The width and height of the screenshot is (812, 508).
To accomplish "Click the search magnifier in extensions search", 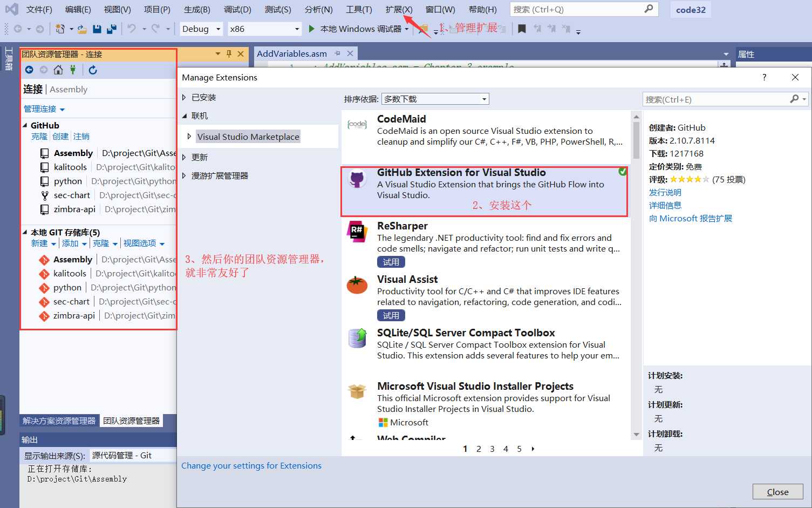I will 794,99.
